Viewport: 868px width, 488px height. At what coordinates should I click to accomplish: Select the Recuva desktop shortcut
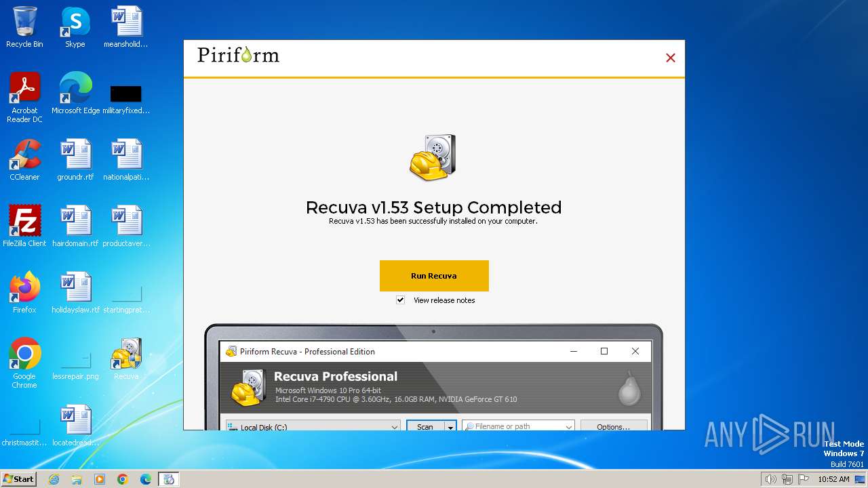tap(126, 360)
